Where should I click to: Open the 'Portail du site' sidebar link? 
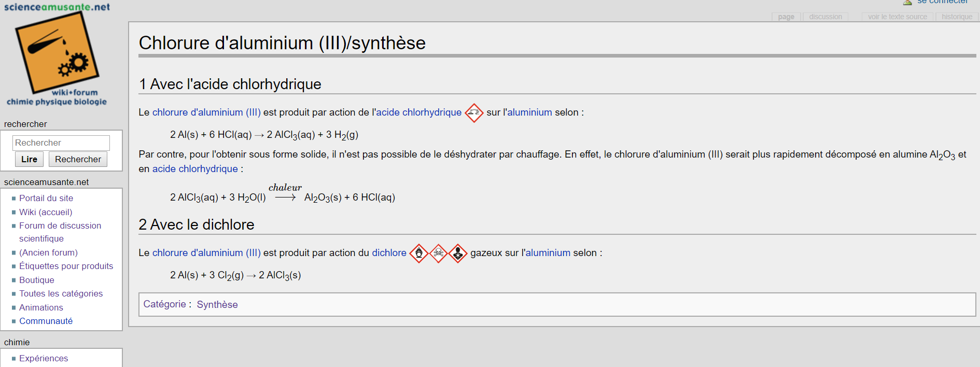point(46,198)
